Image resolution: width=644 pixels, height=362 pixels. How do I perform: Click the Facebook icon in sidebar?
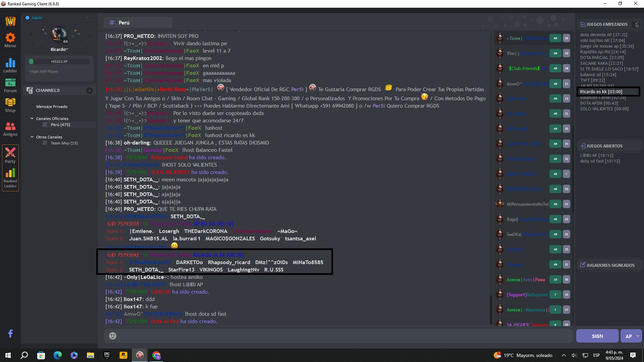coord(10,334)
